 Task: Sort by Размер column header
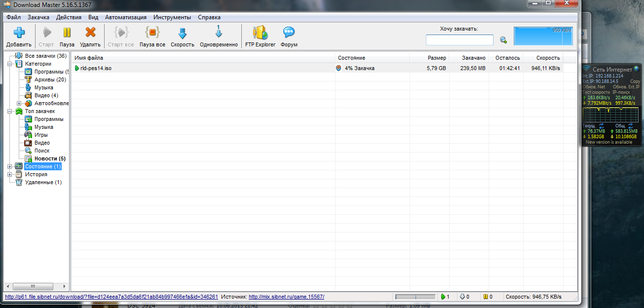429,58
